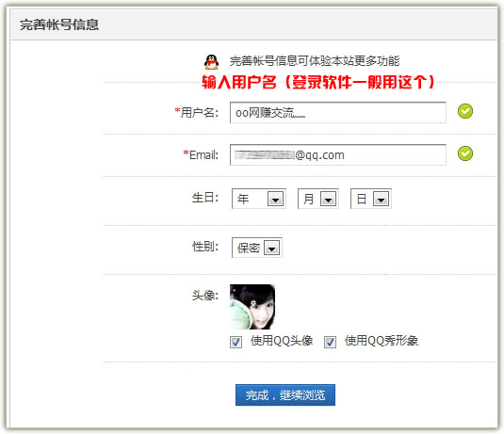Click the green checkmark beside username field
The height and width of the screenshot is (434, 504).
[465, 111]
